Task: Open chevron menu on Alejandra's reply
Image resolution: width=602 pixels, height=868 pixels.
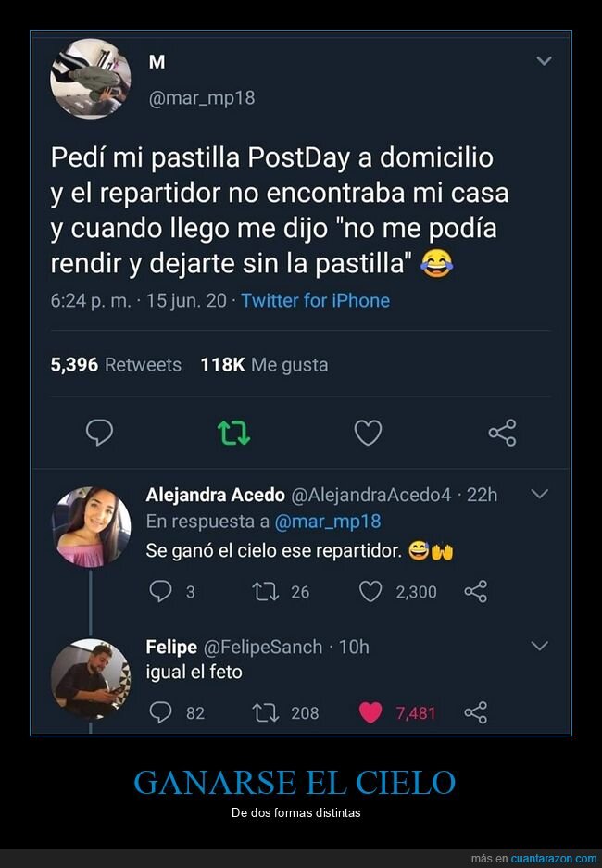Action: click(x=540, y=495)
